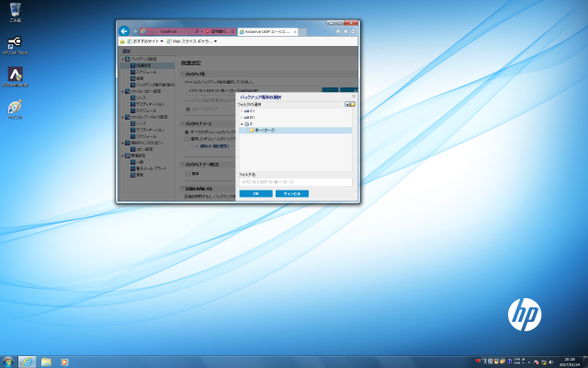588x368 pixels.
Task: Open File Explorer from the taskbar
Action: tap(46, 361)
